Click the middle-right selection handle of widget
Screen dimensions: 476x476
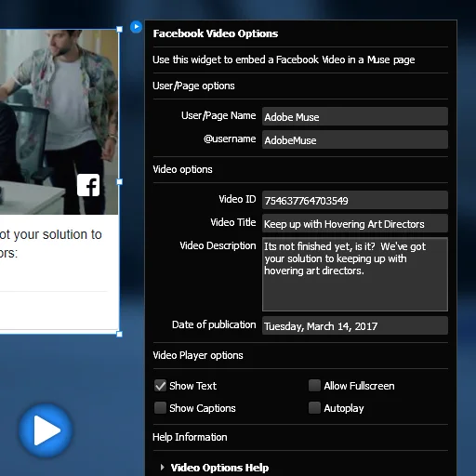(x=119, y=182)
